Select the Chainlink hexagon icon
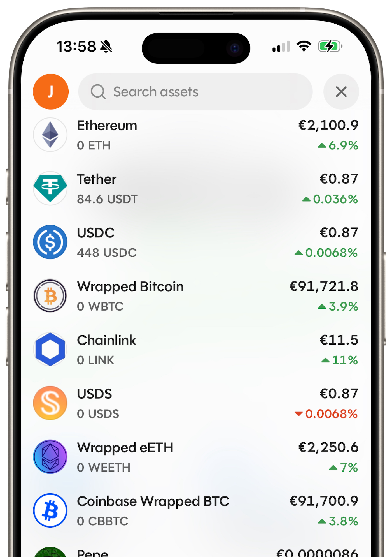Viewport: 392px width, 557px height. (x=50, y=349)
